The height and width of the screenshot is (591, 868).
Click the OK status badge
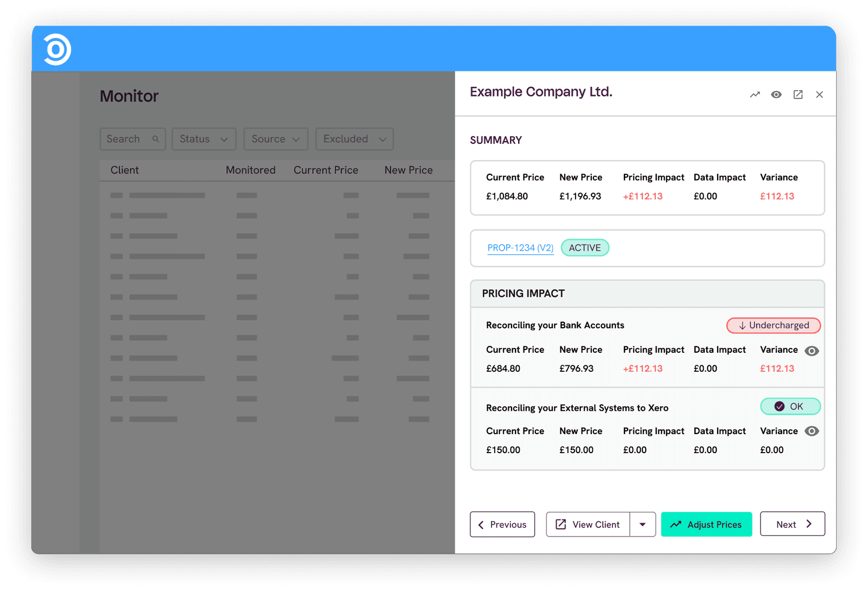(x=790, y=406)
